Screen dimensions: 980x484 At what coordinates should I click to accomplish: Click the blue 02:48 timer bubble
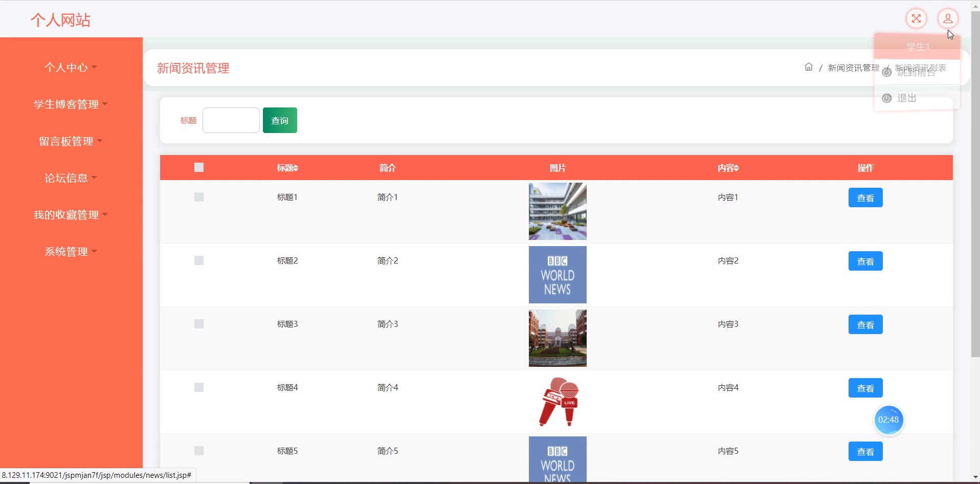pos(888,420)
